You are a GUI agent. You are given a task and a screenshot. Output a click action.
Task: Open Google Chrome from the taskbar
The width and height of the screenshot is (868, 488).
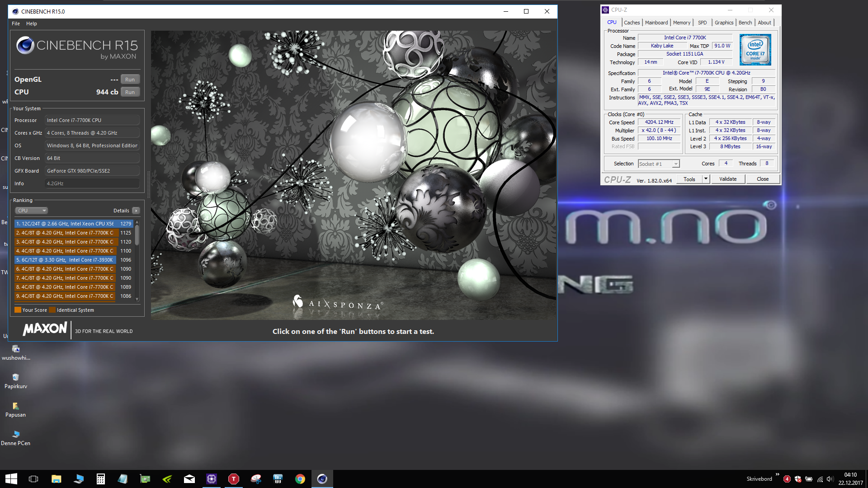[x=300, y=479]
